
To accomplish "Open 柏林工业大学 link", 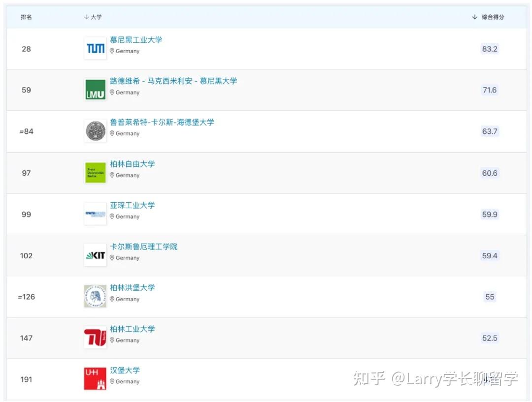I will point(133,329).
